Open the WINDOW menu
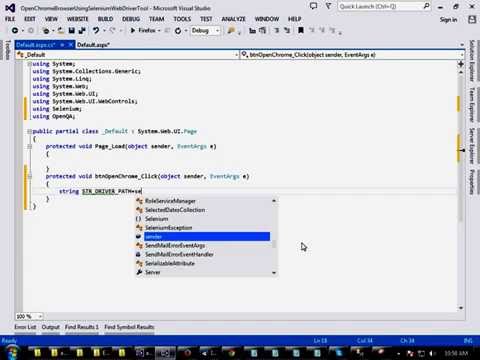Viewport: 480px width, 360px height. pos(267,19)
